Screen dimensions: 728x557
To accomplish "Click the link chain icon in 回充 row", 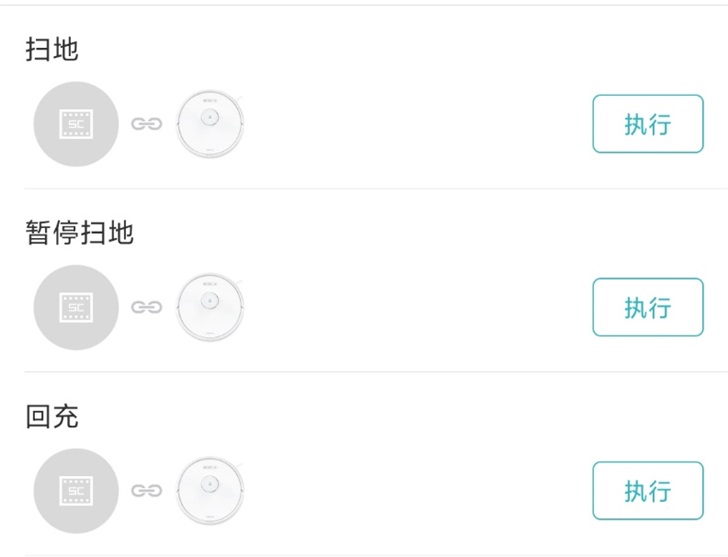I will click(146, 490).
